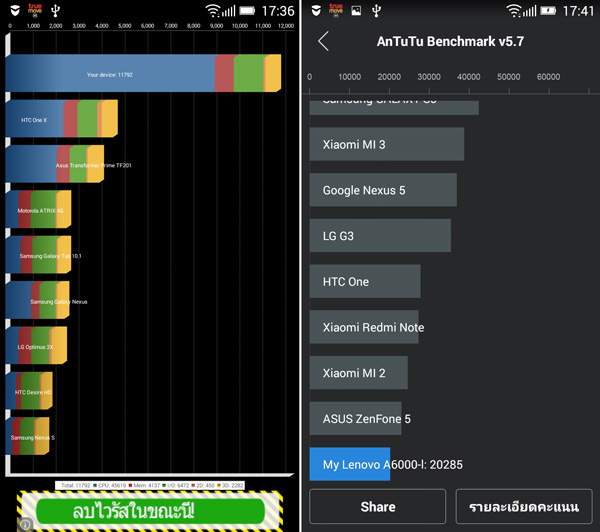Tap the green Thai ad banner
This screenshot has width=600, height=532.
tap(150, 512)
